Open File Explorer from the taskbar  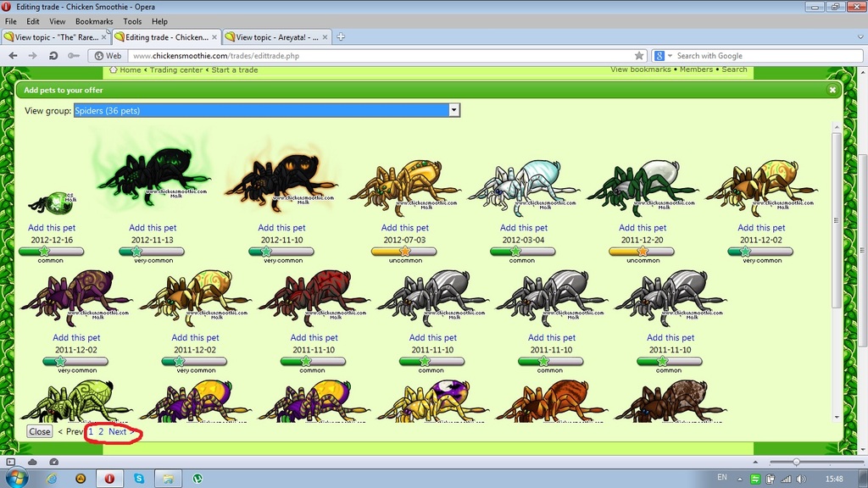point(169,478)
